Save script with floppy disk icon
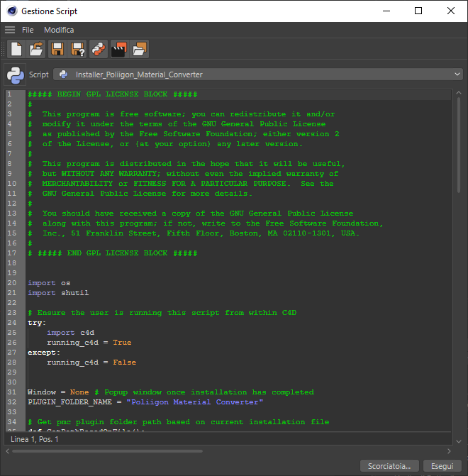This screenshot has width=468, height=476. [x=57, y=49]
